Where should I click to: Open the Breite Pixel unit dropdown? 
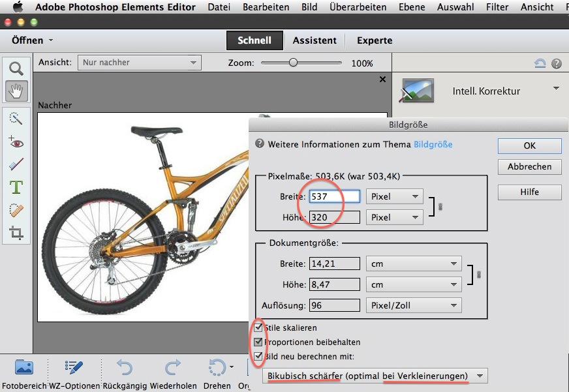[395, 196]
